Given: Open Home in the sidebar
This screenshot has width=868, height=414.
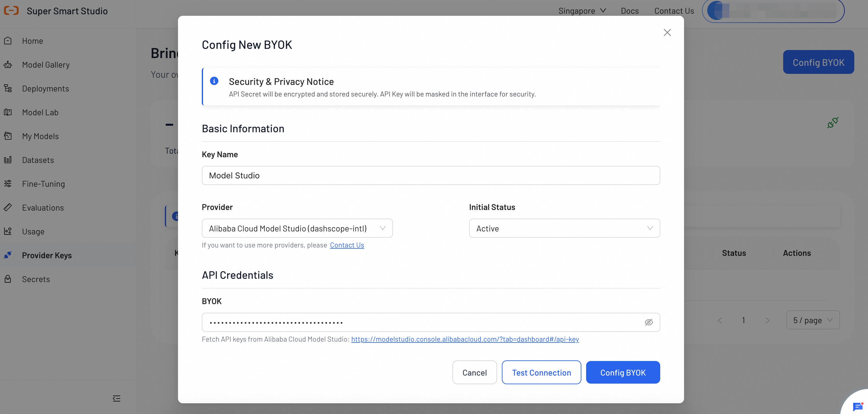Looking at the screenshot, I should click(x=32, y=41).
